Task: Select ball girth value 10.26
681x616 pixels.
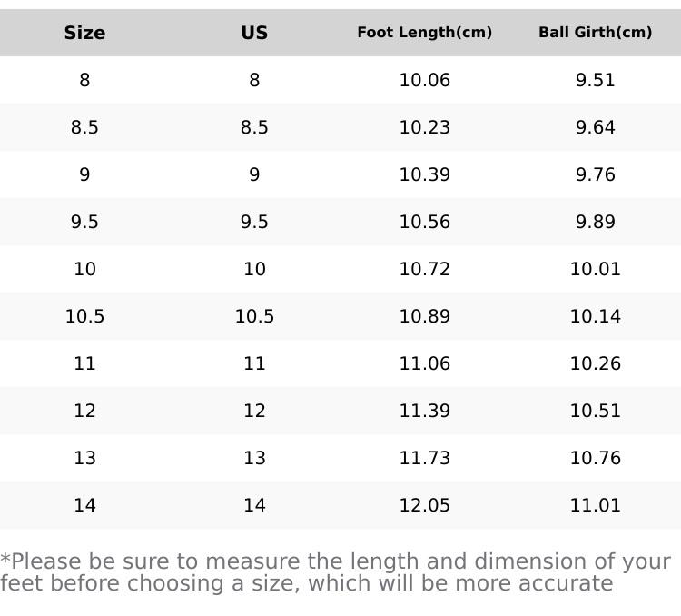Action: [x=595, y=363]
